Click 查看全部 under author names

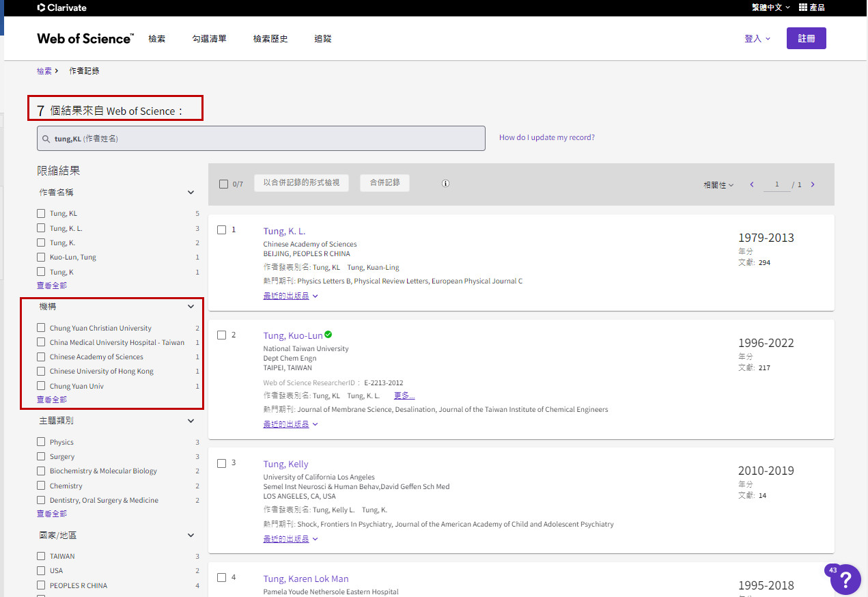pyautogui.click(x=52, y=286)
